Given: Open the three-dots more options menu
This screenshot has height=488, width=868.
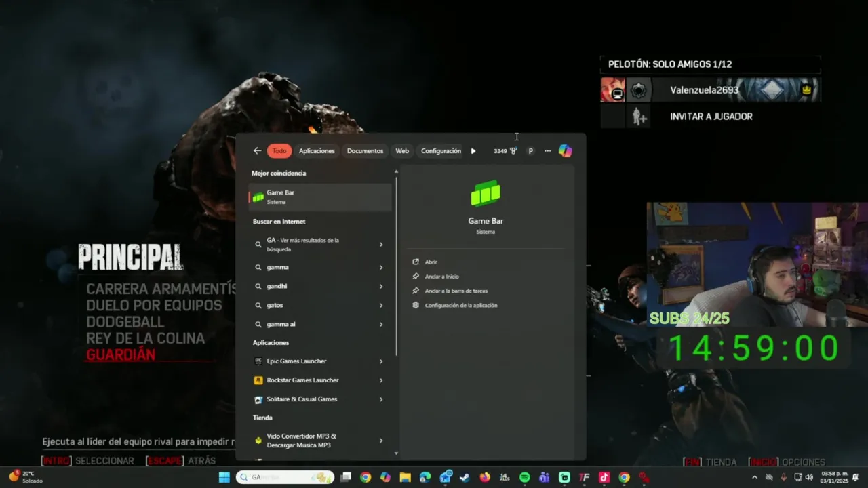Looking at the screenshot, I should (x=548, y=151).
